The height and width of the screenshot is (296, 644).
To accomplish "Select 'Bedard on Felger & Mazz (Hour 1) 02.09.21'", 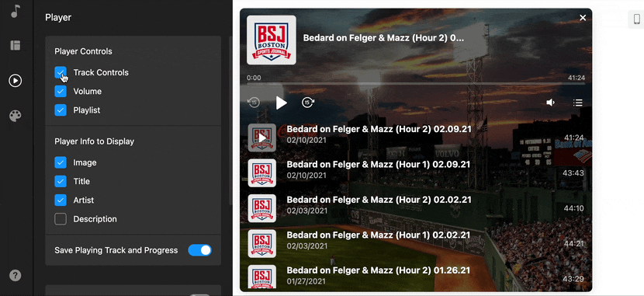I will point(379,165).
